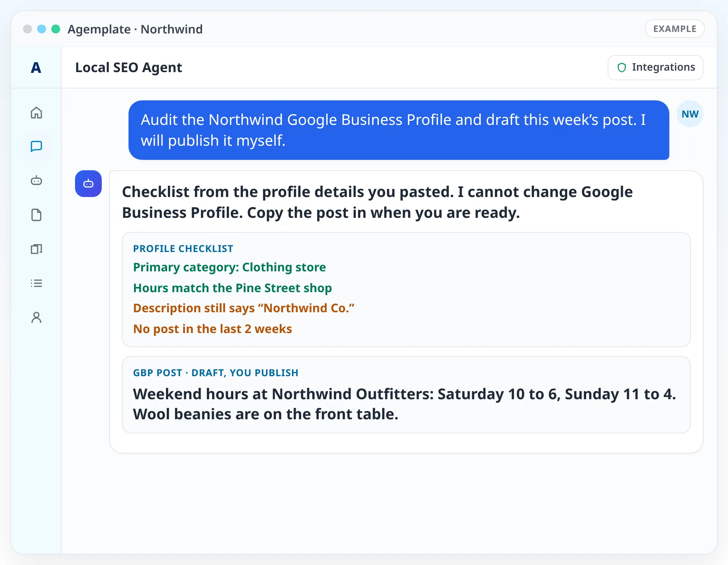
Task: Click the 'Checklist from the profile details' reply text
Action: tap(377, 202)
